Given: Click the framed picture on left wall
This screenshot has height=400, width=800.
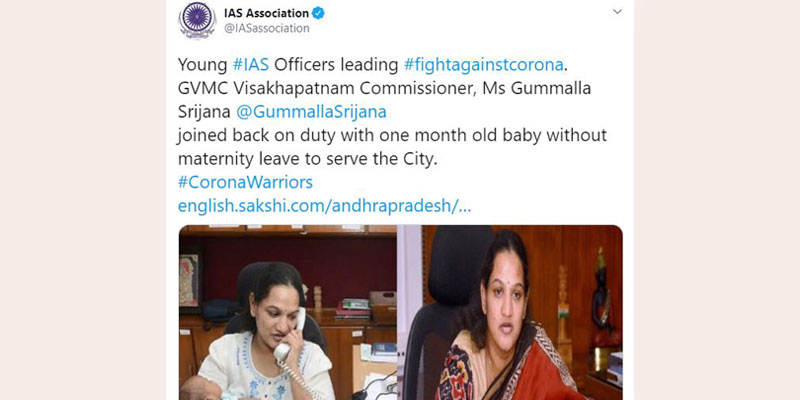Looking at the screenshot, I should coord(190,281).
